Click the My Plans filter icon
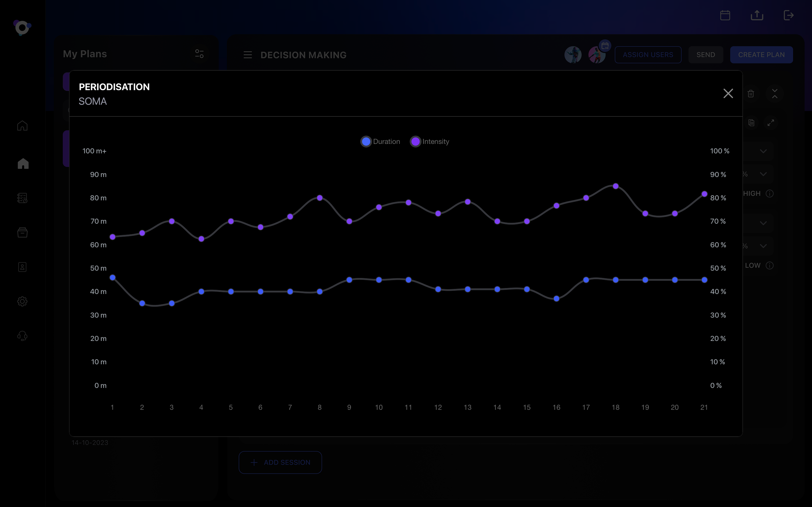This screenshot has width=812, height=507. [x=199, y=54]
